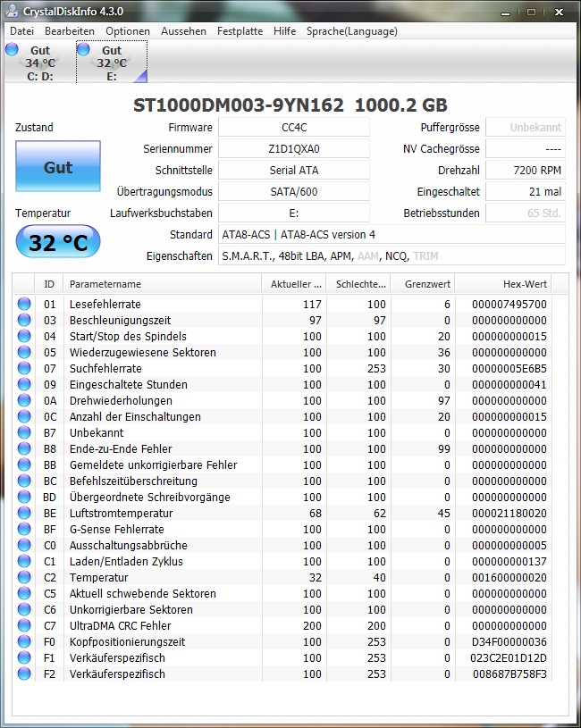Select hex value D34F00000036

[x=509, y=641]
